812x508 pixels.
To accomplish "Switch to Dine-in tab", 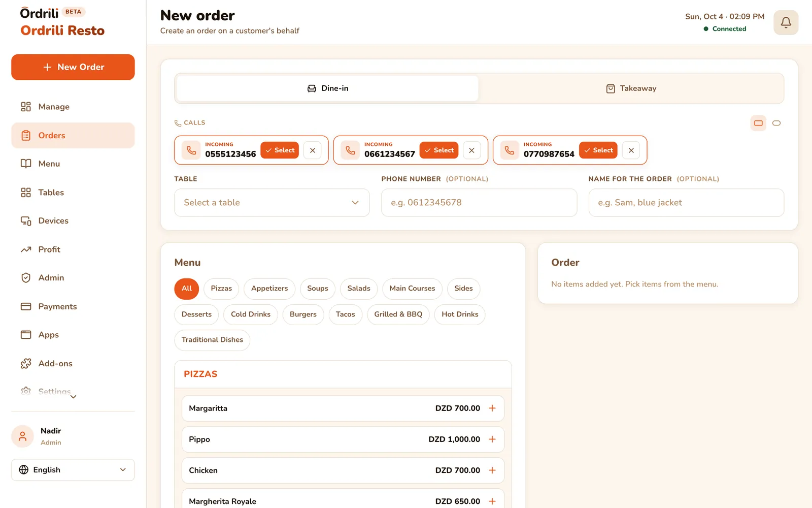I will 328,88.
